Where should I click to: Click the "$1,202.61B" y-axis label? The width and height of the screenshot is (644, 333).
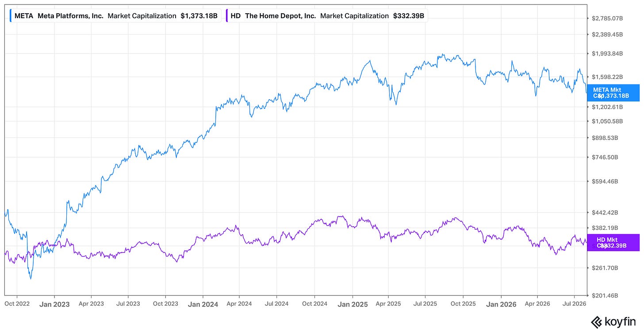(x=607, y=107)
